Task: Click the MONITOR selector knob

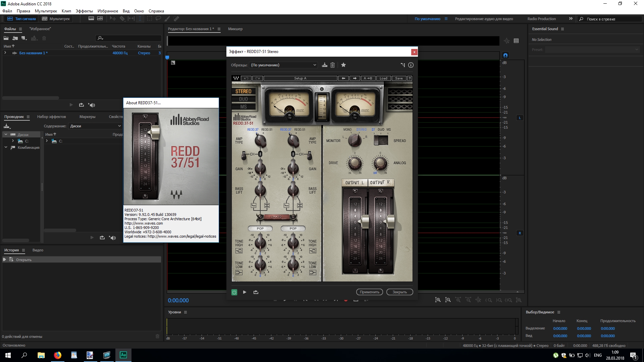Action: [x=355, y=140]
